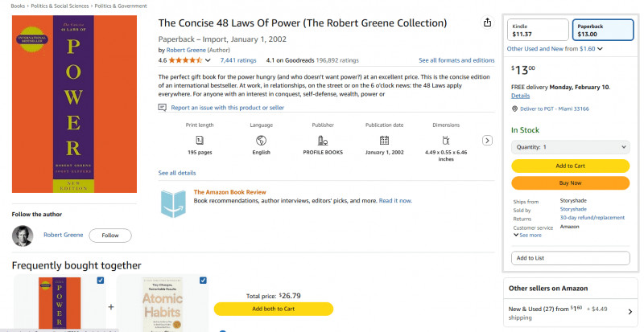
Task: Click the location pin delivery icon
Action: 514,109
